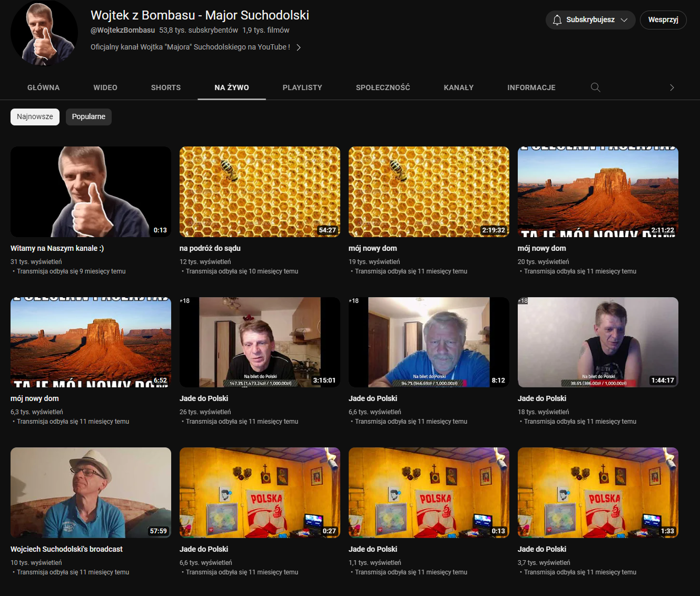Open the PLAYLISTY tab
The image size is (700, 596).
[x=302, y=87]
